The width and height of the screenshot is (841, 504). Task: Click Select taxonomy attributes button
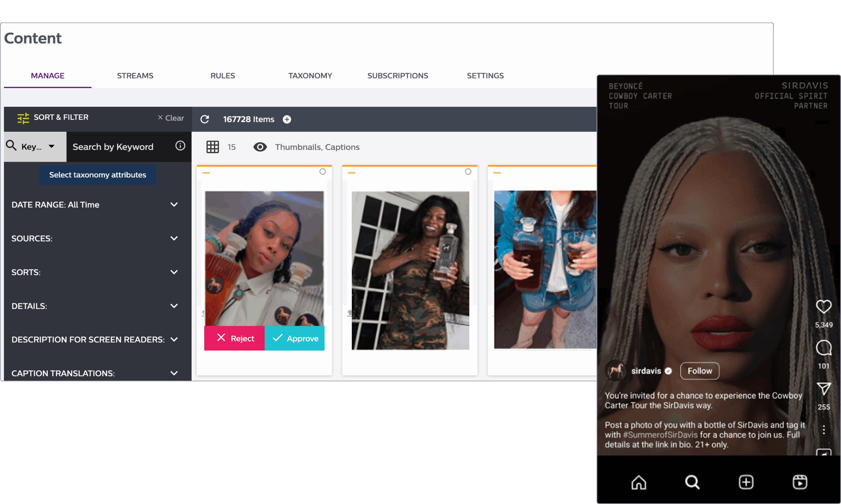click(x=98, y=175)
